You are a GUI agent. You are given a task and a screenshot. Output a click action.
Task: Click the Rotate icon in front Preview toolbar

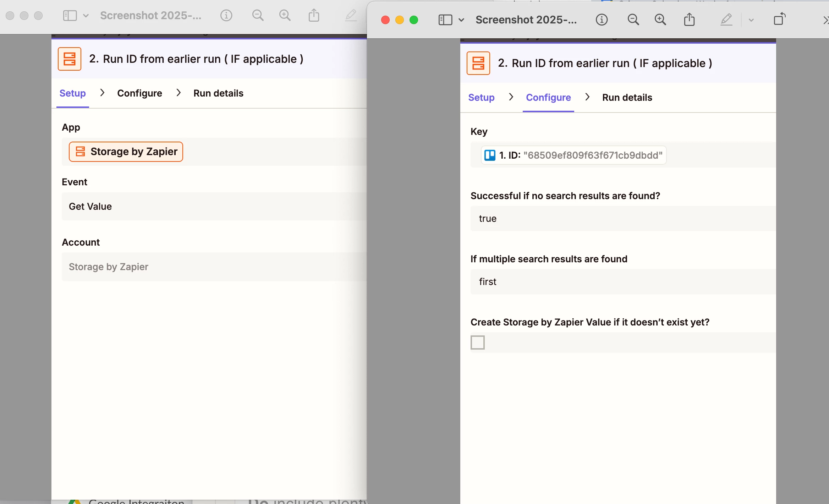[780, 19]
